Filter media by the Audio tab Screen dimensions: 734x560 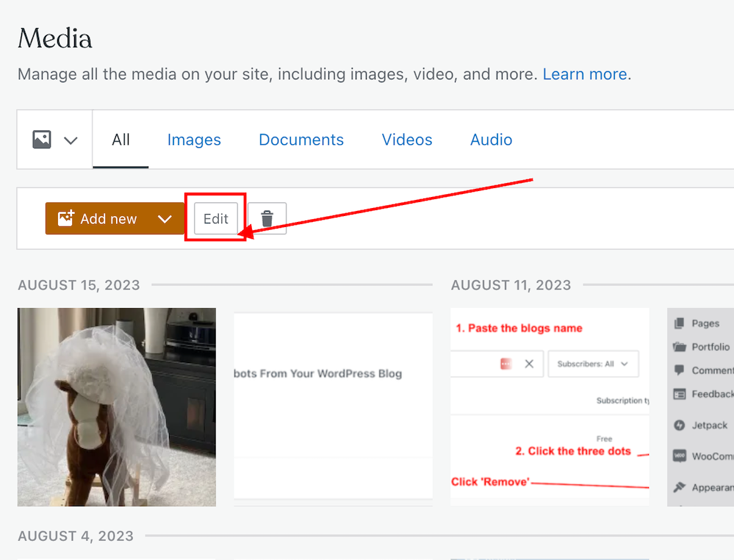pyautogui.click(x=491, y=140)
